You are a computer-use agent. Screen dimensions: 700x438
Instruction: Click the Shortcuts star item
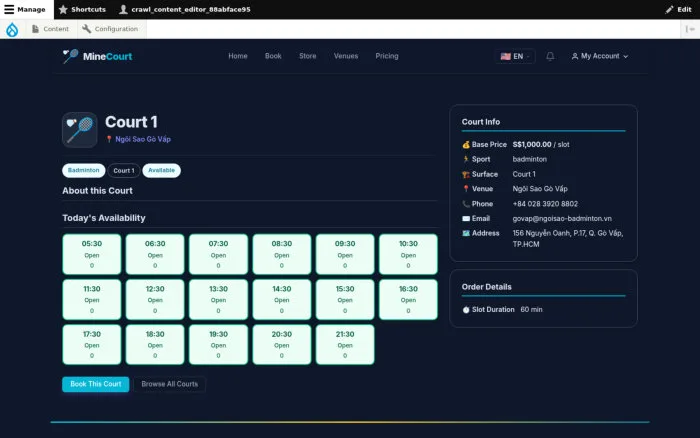point(82,9)
